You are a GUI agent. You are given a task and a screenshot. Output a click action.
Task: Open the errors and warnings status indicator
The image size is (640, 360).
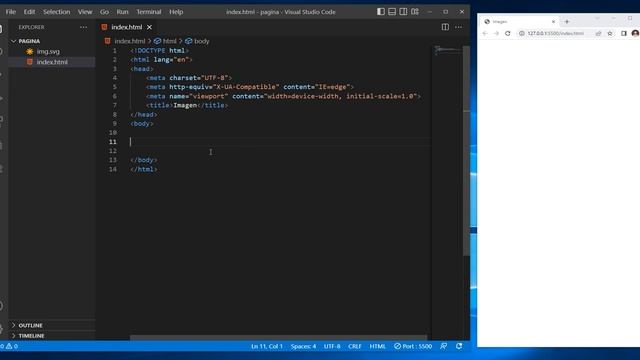click(9, 346)
